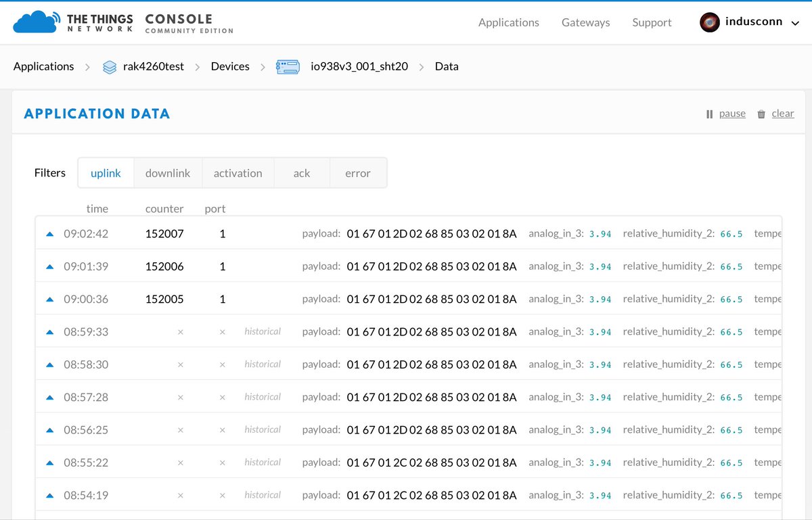812x520 pixels.
Task: Click the rak4260test application stack icon
Action: coord(110,67)
